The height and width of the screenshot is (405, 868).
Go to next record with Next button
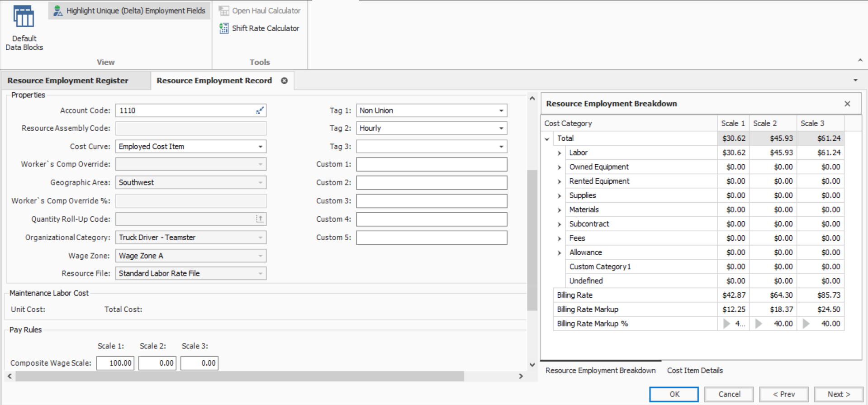838,394
